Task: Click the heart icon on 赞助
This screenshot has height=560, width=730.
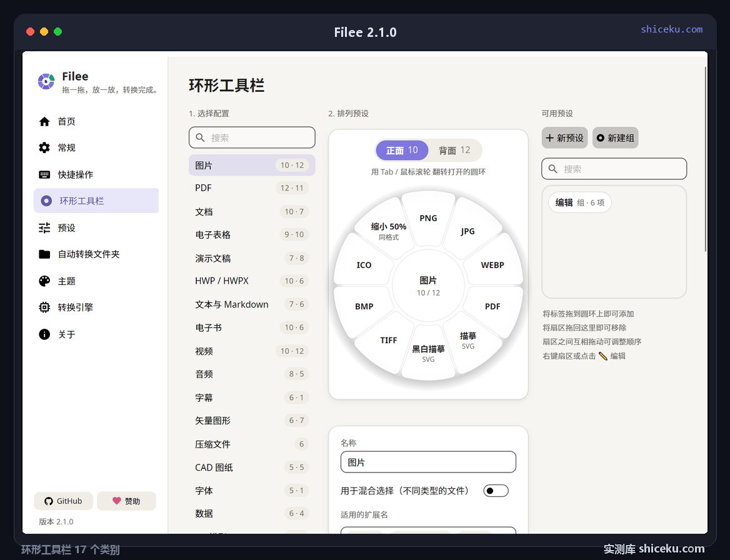Action: pos(116,501)
